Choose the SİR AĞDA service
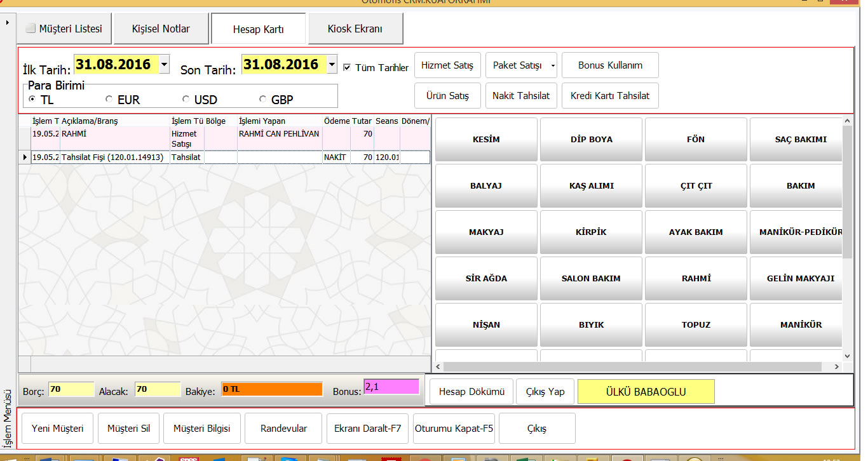 coord(486,278)
